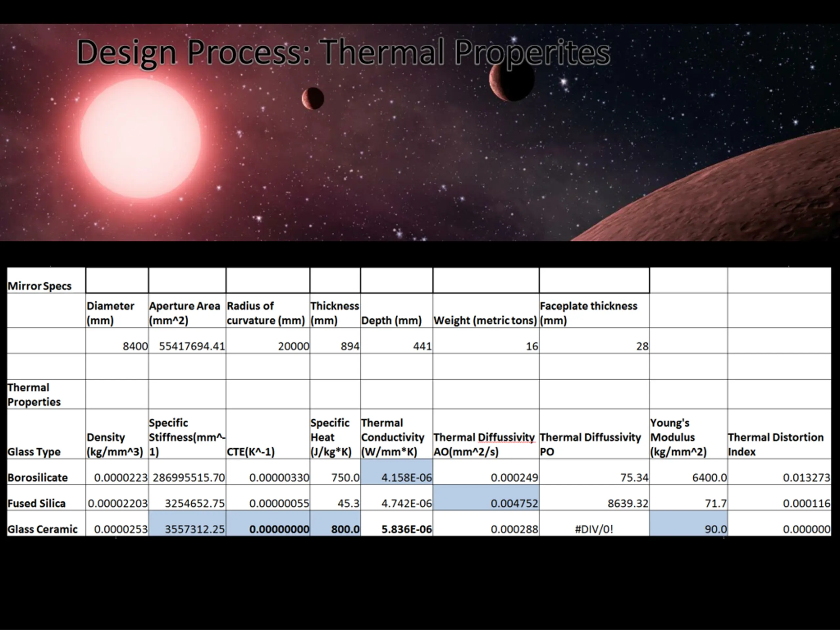Click highlighted stiffness cell 3557312.25
The image size is (840, 630).
click(x=187, y=523)
